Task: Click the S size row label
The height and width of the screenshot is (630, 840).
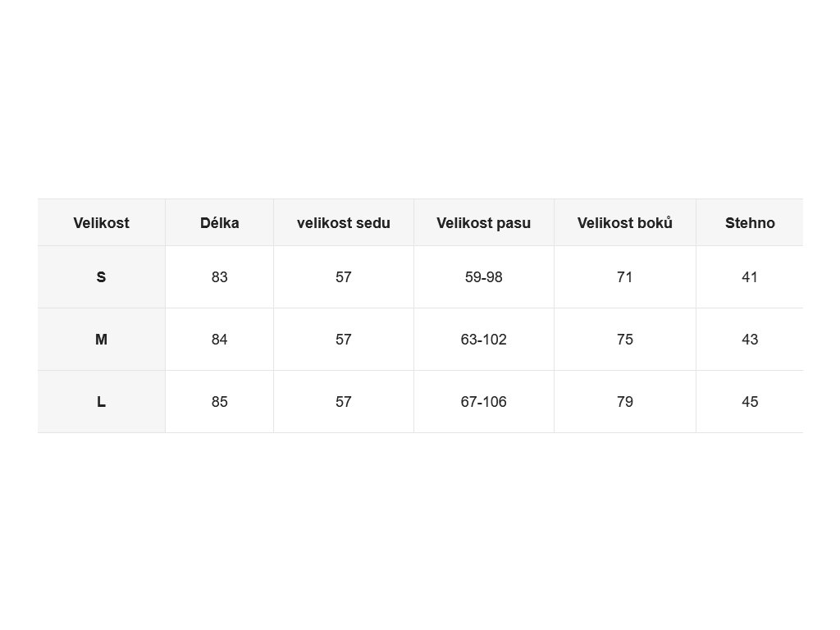Action: click(x=101, y=277)
